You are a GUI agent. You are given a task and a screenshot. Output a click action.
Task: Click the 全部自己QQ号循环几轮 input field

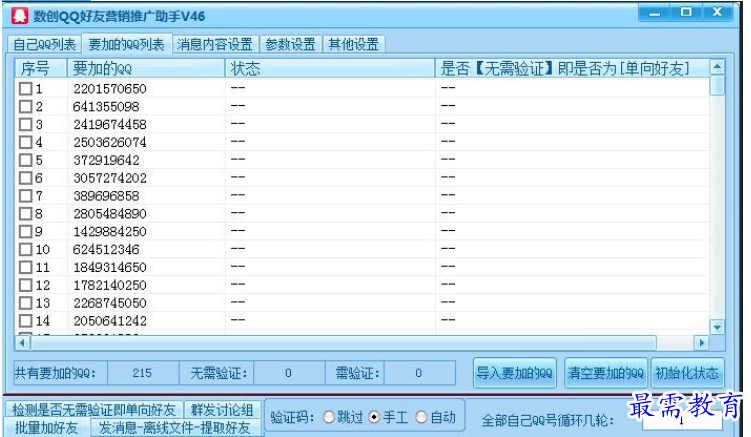click(x=682, y=421)
